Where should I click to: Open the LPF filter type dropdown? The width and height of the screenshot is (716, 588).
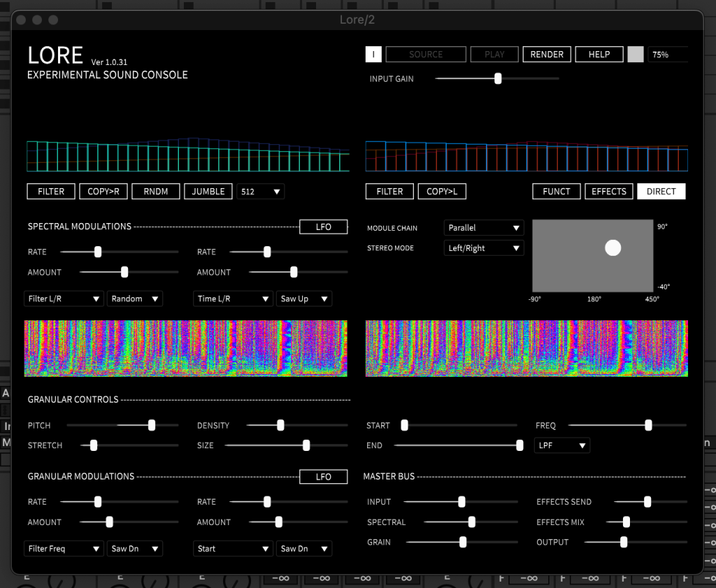click(x=562, y=445)
